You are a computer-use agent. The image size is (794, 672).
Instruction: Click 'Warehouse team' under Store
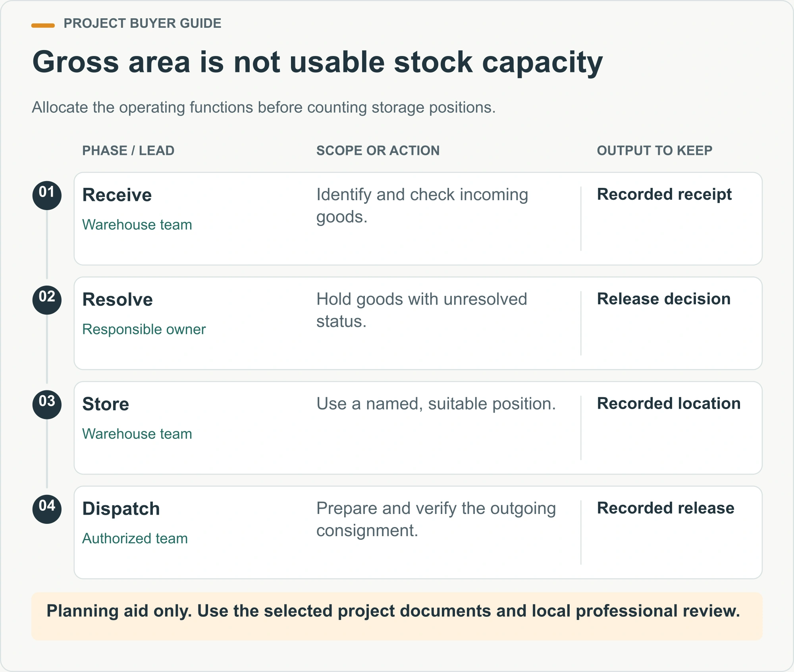137,434
